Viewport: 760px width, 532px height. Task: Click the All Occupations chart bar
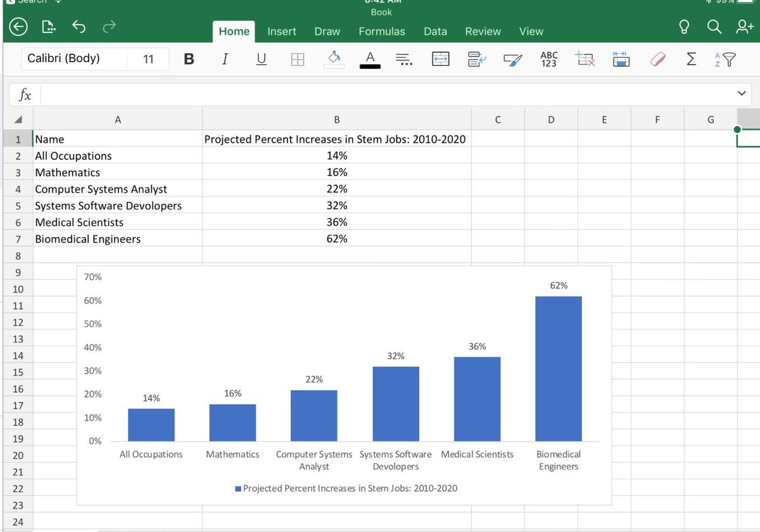coord(151,425)
